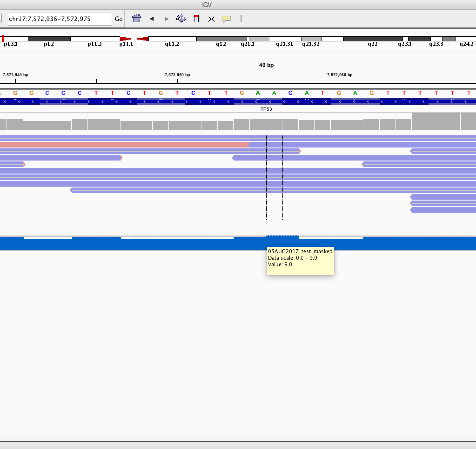Toggle popup text behavior with speech bubble icon
The image size is (476, 449).
click(226, 19)
